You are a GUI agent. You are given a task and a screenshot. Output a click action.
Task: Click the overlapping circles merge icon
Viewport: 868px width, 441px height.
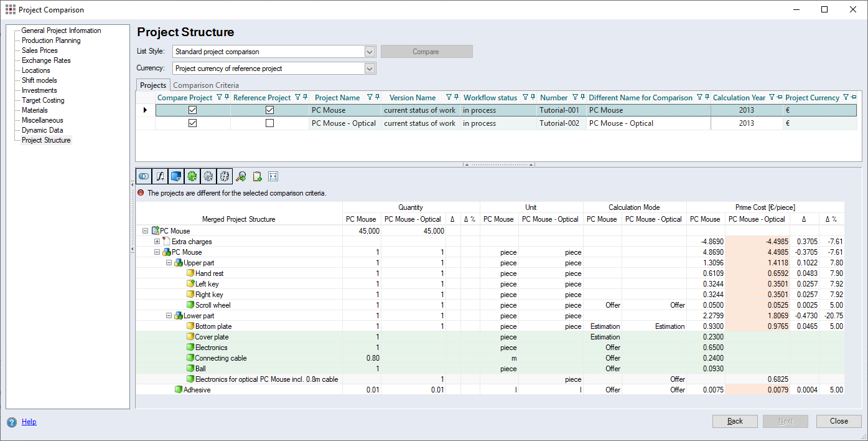(144, 177)
